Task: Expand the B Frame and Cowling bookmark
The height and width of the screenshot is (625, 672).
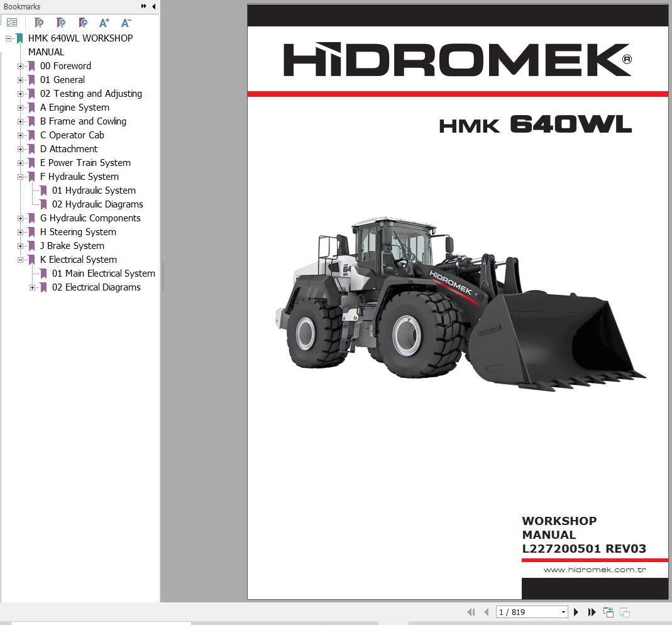Action: point(20,122)
